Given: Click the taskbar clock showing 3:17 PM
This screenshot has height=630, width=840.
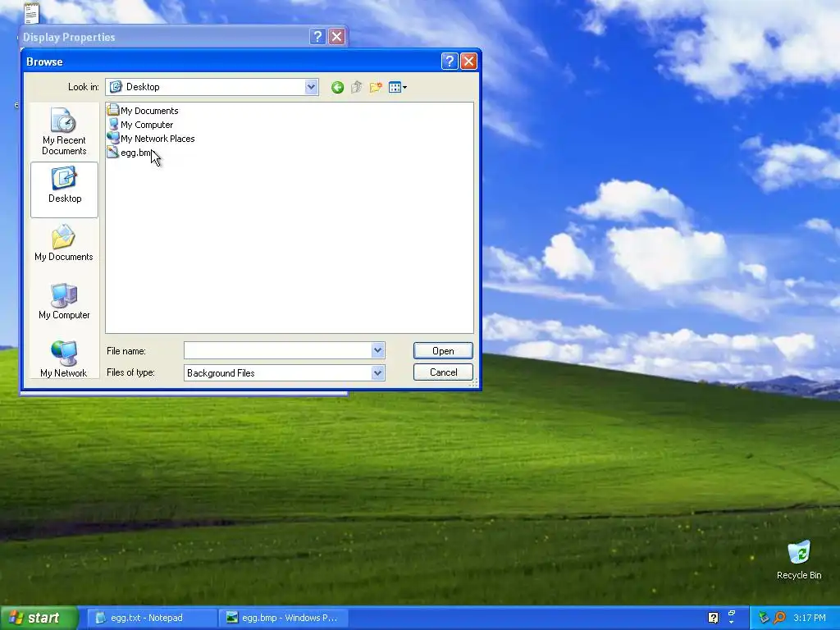Looking at the screenshot, I should (810, 618).
